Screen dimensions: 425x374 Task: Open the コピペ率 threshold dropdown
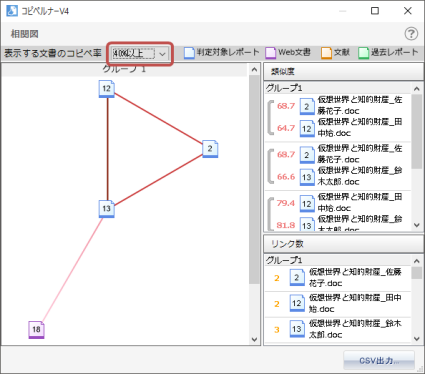(x=140, y=53)
